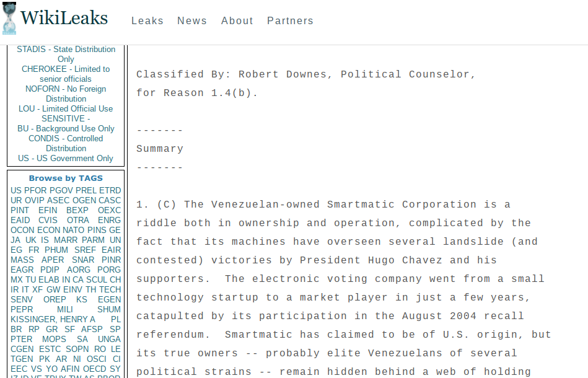Browse the PHUM tag
Screen dimensions: 588x378
coord(56,250)
